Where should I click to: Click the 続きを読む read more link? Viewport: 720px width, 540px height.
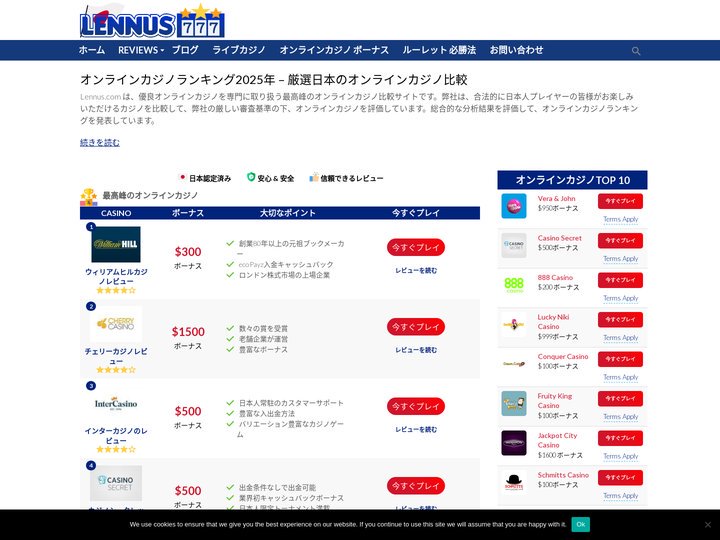click(100, 142)
